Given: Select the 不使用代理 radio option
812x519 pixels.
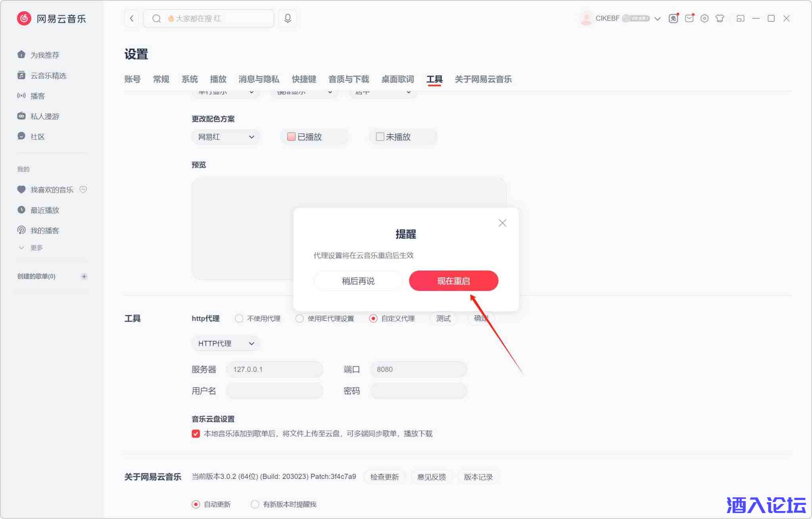Looking at the screenshot, I should 239,319.
